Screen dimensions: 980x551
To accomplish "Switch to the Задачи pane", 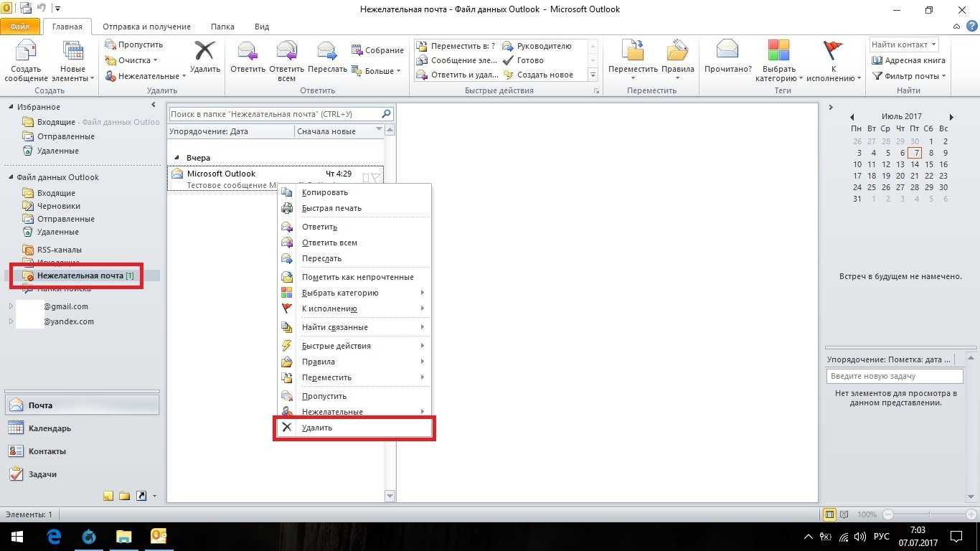I will click(83, 474).
